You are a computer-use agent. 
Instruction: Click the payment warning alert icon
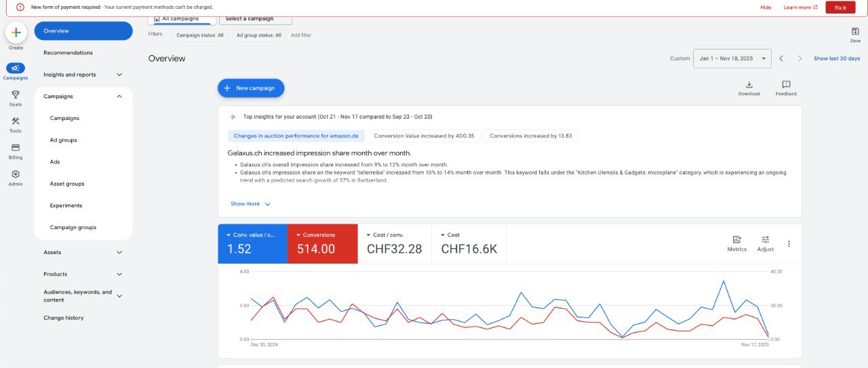pyautogui.click(x=19, y=7)
